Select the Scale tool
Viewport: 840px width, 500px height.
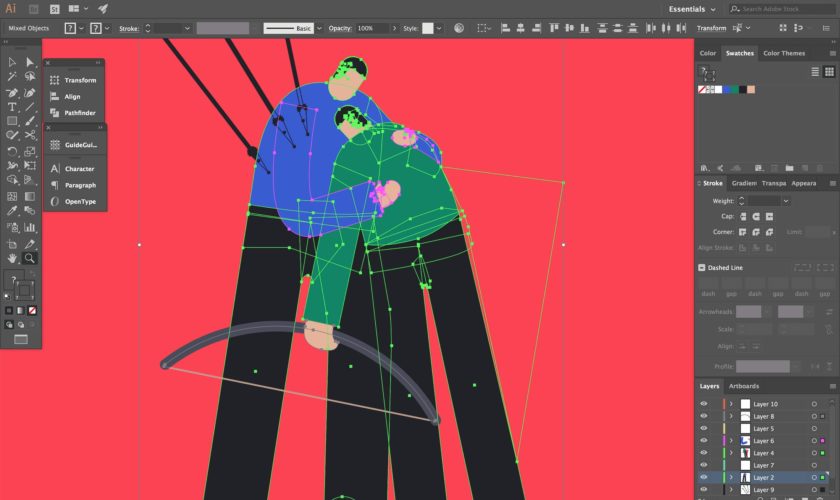[29, 152]
